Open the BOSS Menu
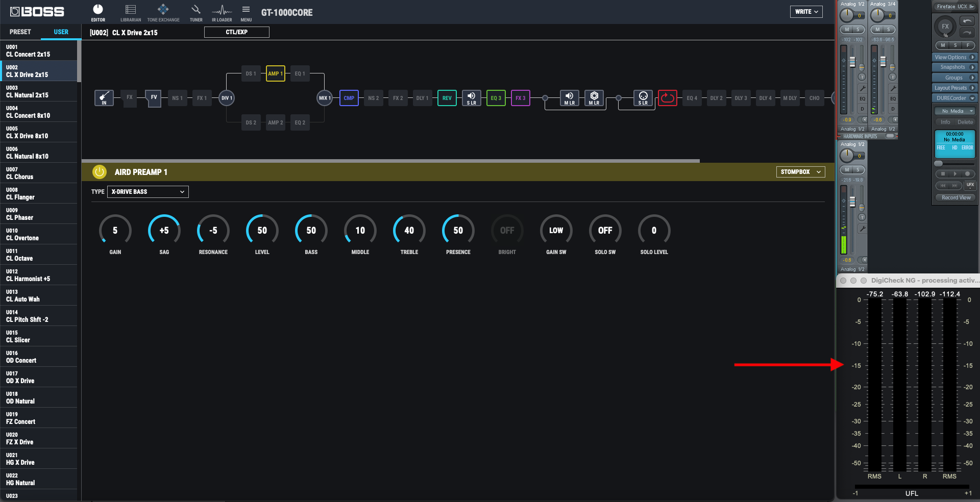This screenshot has height=502, width=980. pyautogui.click(x=246, y=13)
